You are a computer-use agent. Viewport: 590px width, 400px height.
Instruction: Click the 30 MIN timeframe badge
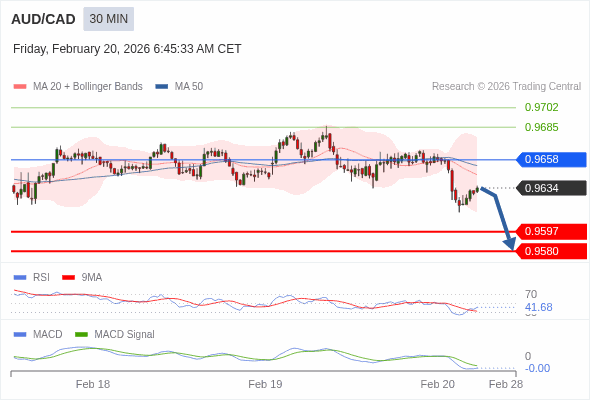pyautogui.click(x=108, y=19)
